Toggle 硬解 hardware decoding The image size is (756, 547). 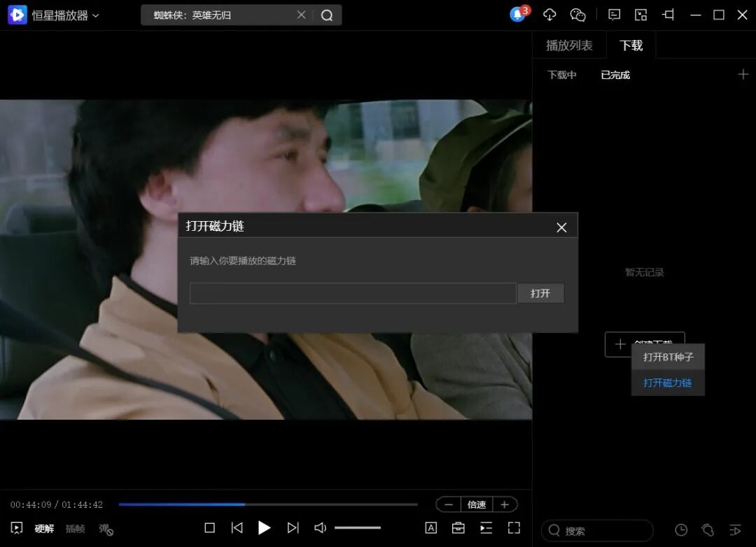pyautogui.click(x=44, y=529)
